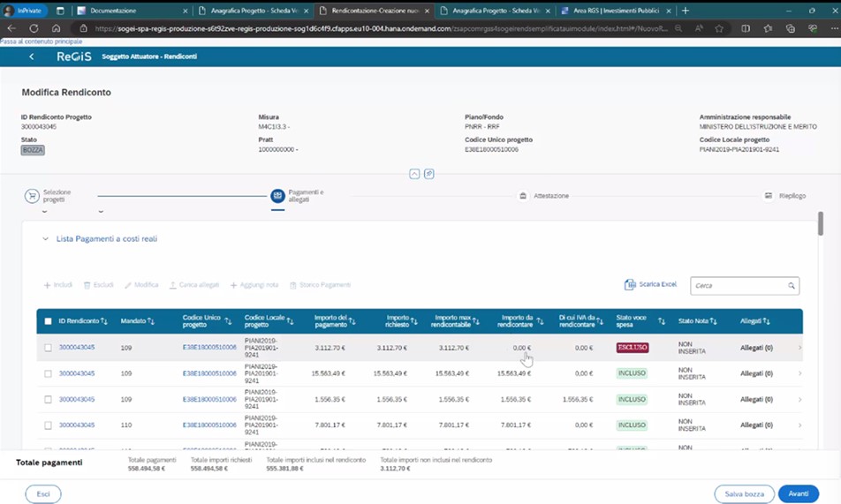
Task: Expand first row details with right chevron
Action: [x=799, y=348]
